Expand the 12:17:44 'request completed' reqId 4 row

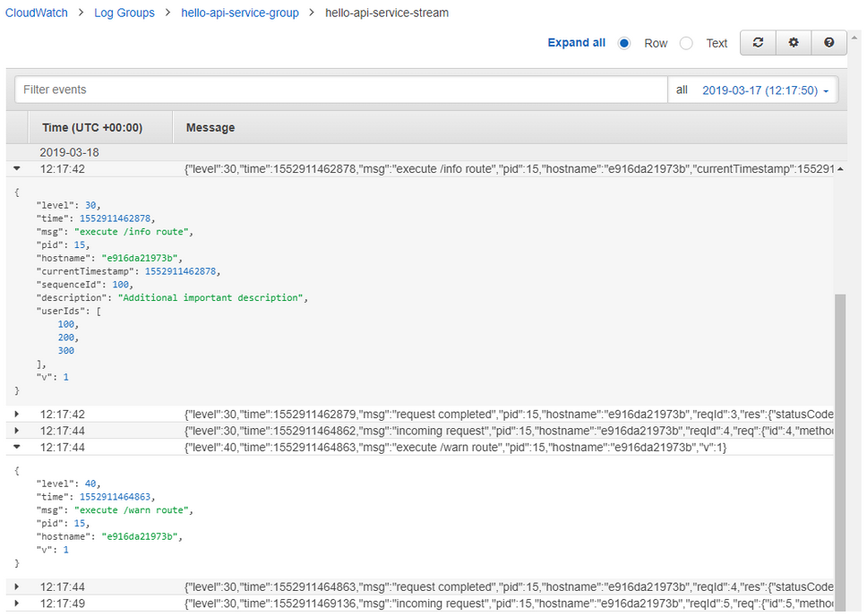click(x=17, y=587)
